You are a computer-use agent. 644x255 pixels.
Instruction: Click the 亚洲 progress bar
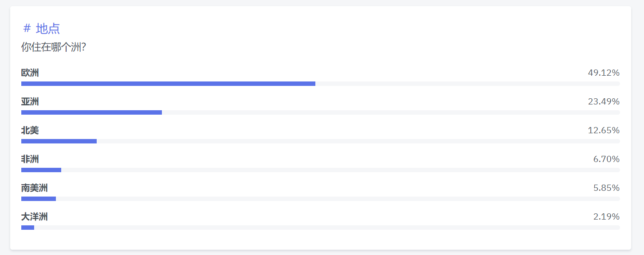pyautogui.click(x=320, y=112)
